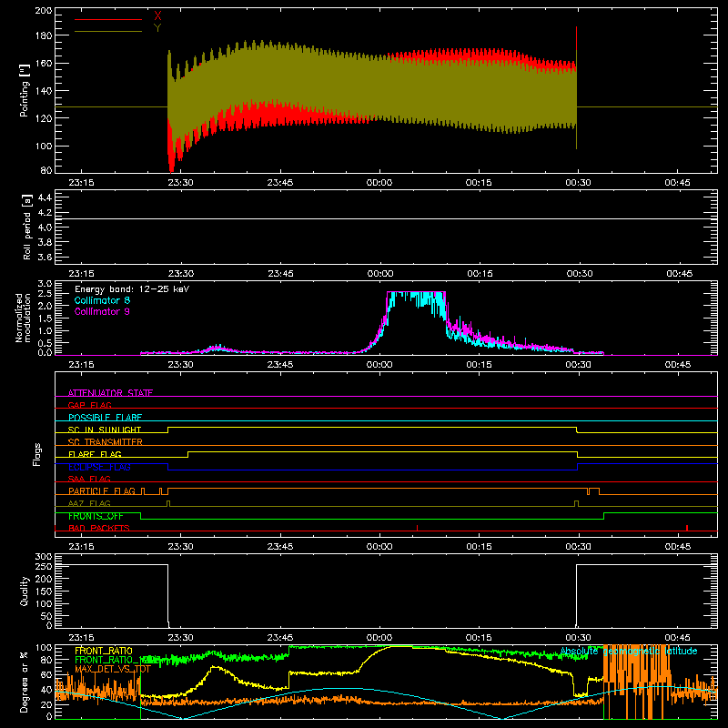The height and width of the screenshot is (728, 728).
Task: Click the red BAD_PACKETS label
Action: click(99, 528)
